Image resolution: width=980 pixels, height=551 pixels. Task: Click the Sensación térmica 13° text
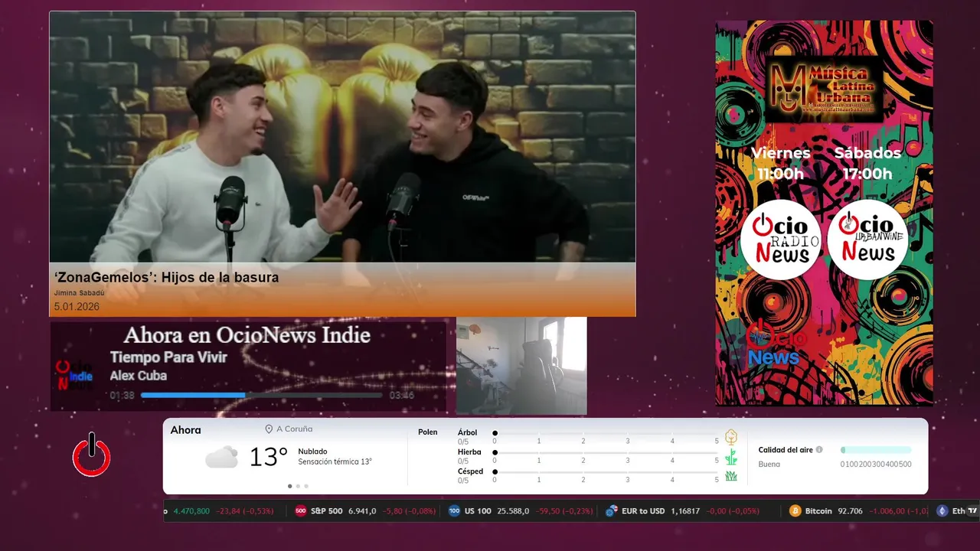coord(335,462)
